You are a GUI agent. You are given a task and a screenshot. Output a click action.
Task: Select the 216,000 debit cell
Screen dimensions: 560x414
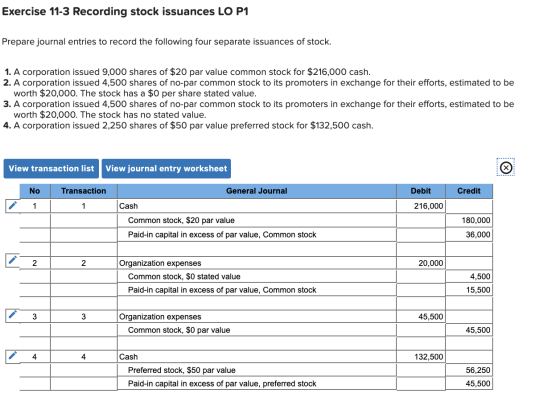tap(421, 206)
